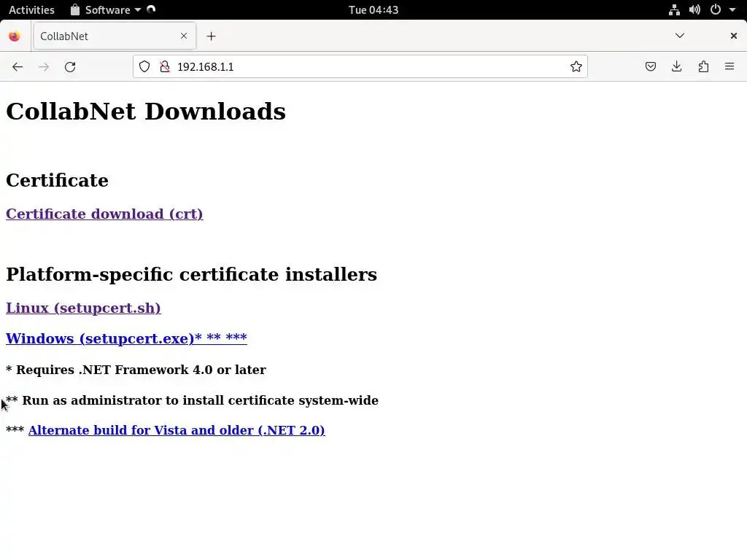Close the Firefox window

pyautogui.click(x=734, y=36)
